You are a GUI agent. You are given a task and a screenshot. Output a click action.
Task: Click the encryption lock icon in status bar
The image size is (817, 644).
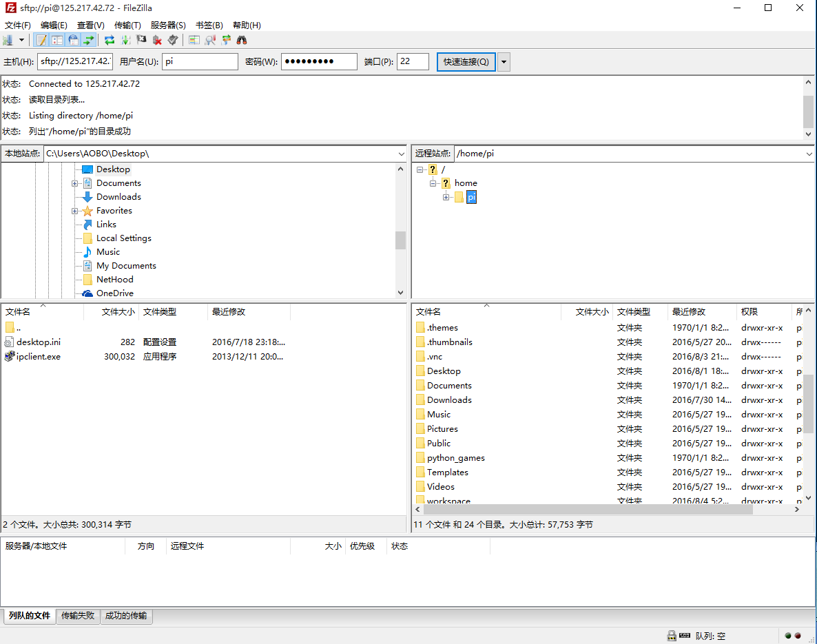[672, 636]
